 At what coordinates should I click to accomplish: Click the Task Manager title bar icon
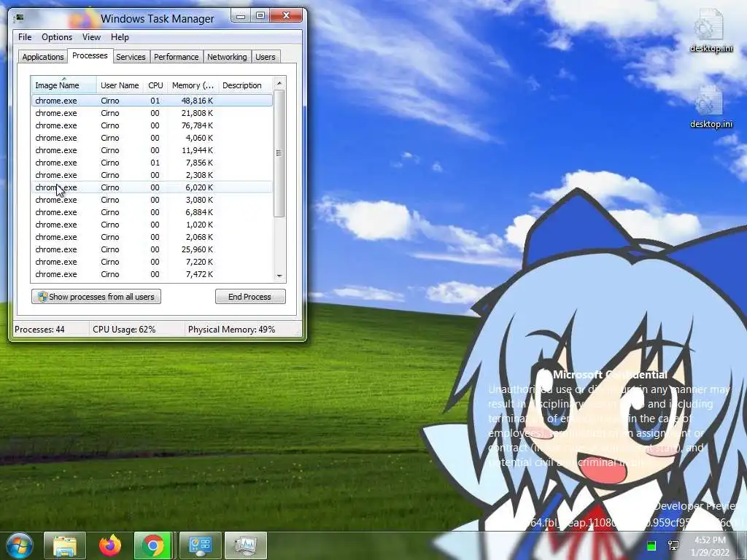(x=19, y=18)
